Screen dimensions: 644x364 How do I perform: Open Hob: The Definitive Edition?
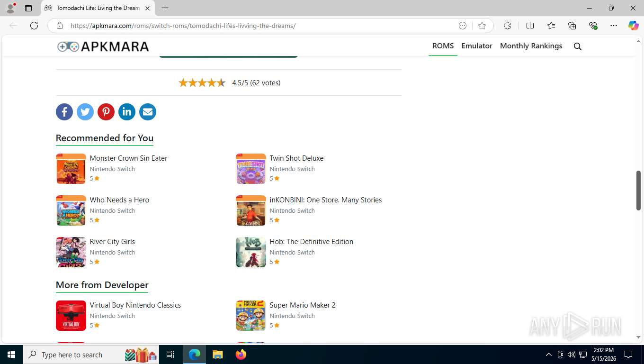[x=311, y=242]
